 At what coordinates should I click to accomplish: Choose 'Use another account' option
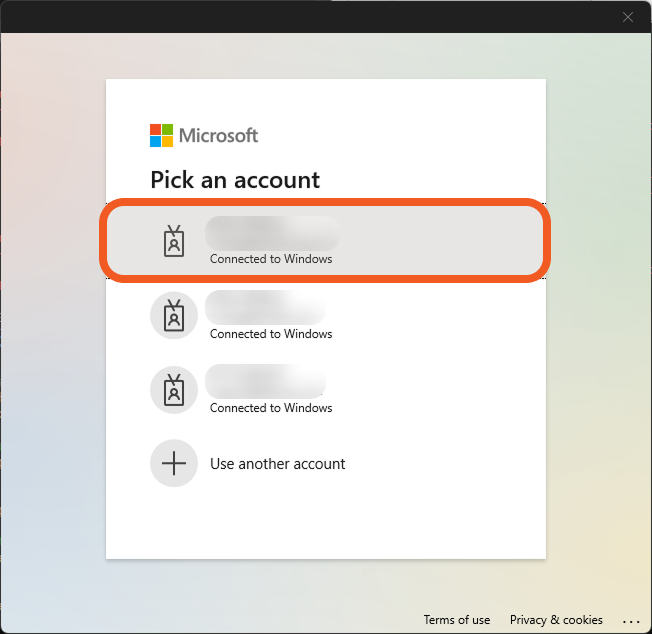[277, 464]
